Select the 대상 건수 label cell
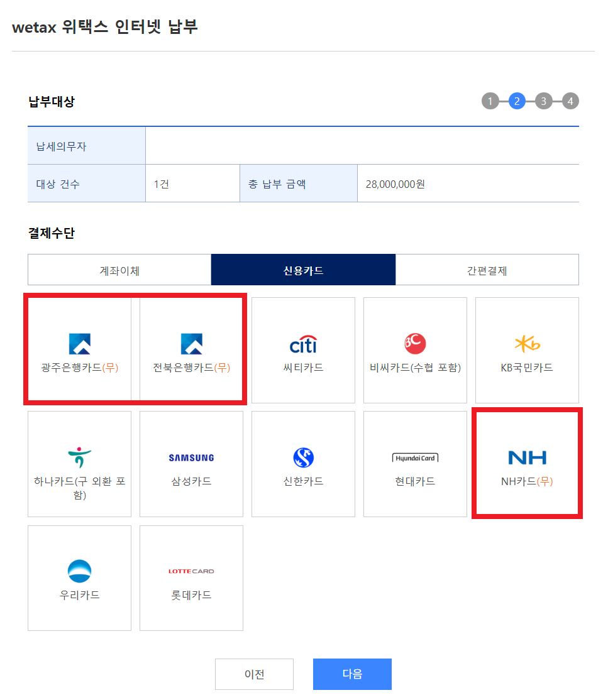The image size is (608, 700). tap(87, 183)
